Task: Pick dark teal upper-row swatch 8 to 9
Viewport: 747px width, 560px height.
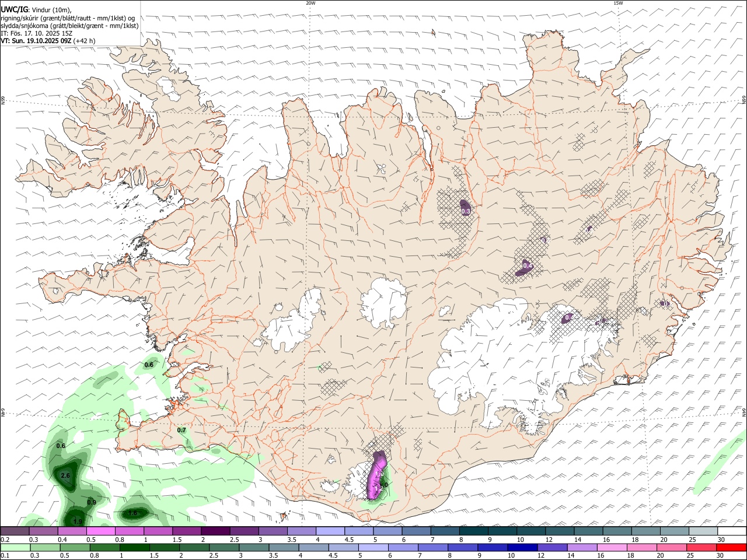Action: pyautogui.click(x=473, y=531)
